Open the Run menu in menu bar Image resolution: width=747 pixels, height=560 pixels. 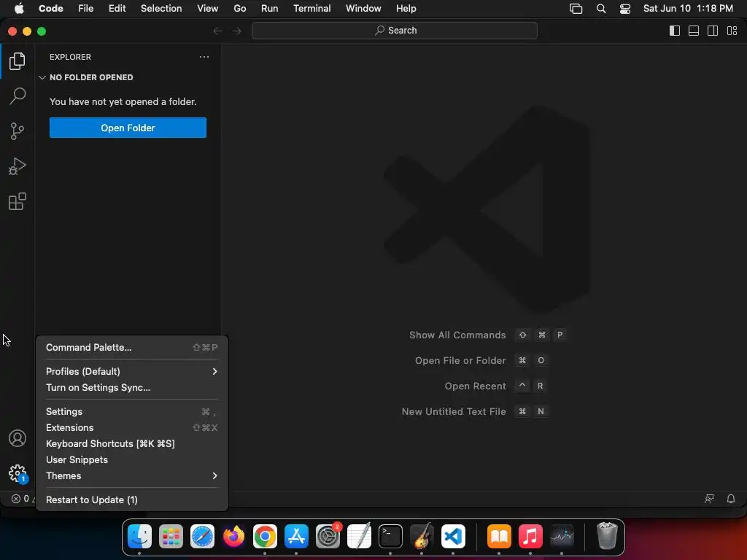(269, 9)
